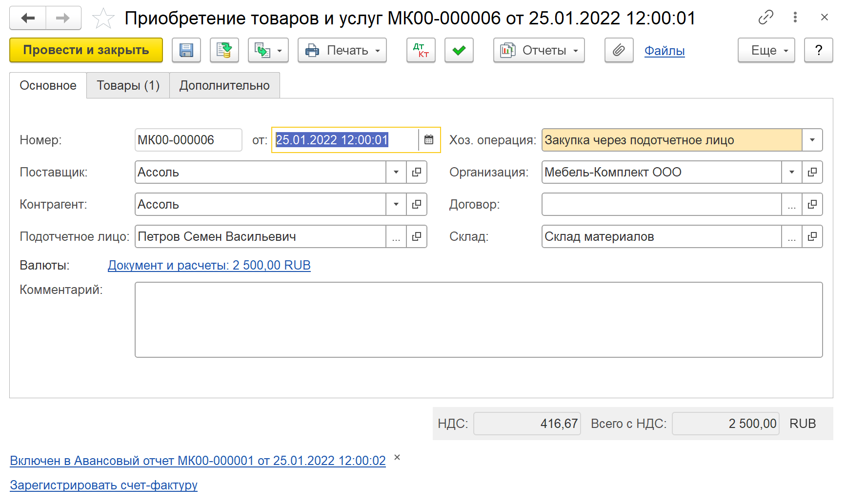846x504 pixels.
Task: Click into the Комментарий text field
Action: (x=478, y=320)
